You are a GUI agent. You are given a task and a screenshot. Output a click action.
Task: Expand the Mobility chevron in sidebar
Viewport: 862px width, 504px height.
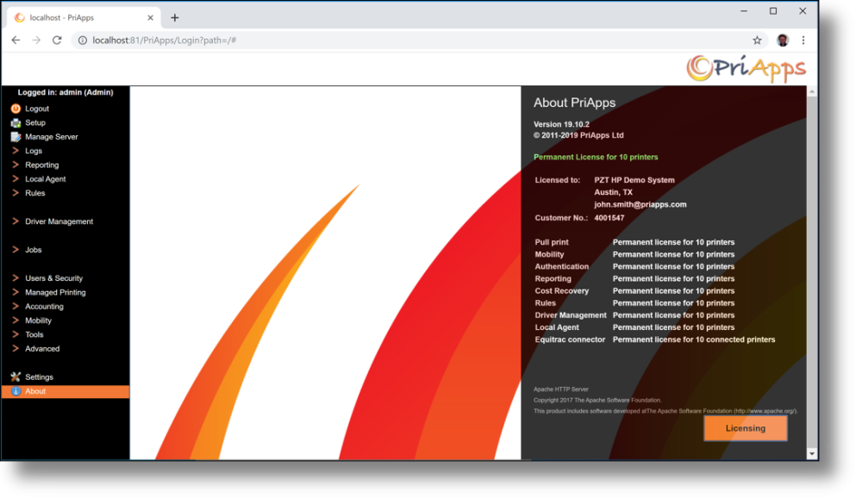(16, 320)
